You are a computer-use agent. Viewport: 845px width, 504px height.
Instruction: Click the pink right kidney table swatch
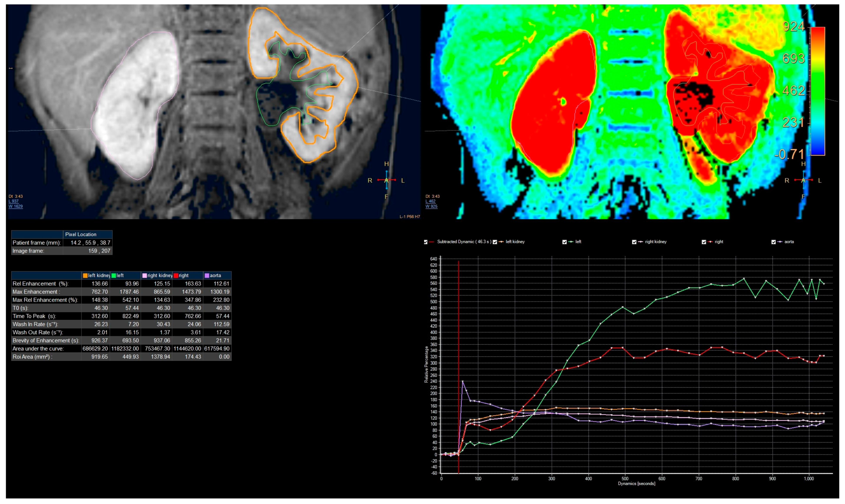(x=145, y=275)
